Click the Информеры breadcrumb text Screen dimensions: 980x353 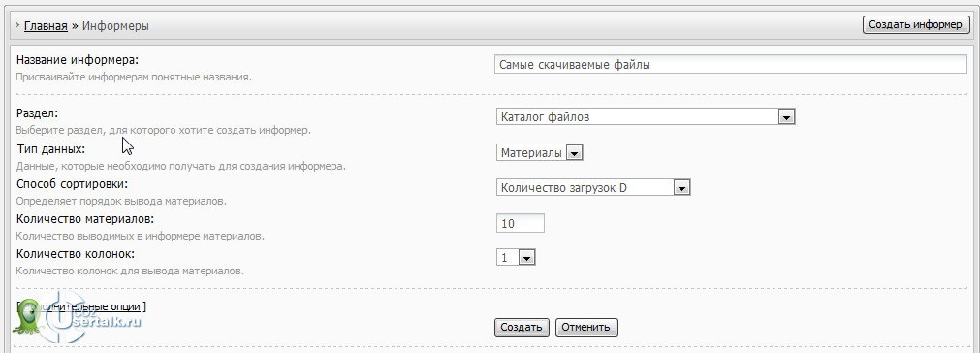[x=115, y=26]
